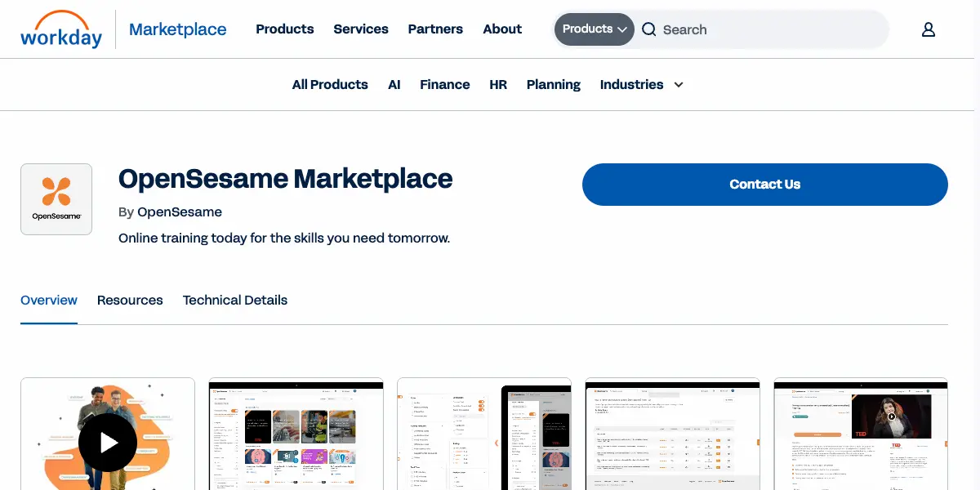Select the HR category
The image size is (980, 490).
[x=498, y=84]
